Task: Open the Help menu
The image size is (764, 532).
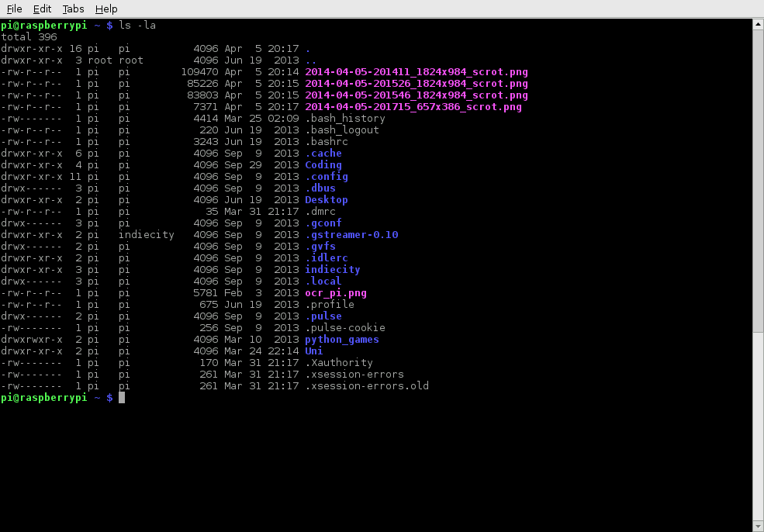Action: (106, 9)
